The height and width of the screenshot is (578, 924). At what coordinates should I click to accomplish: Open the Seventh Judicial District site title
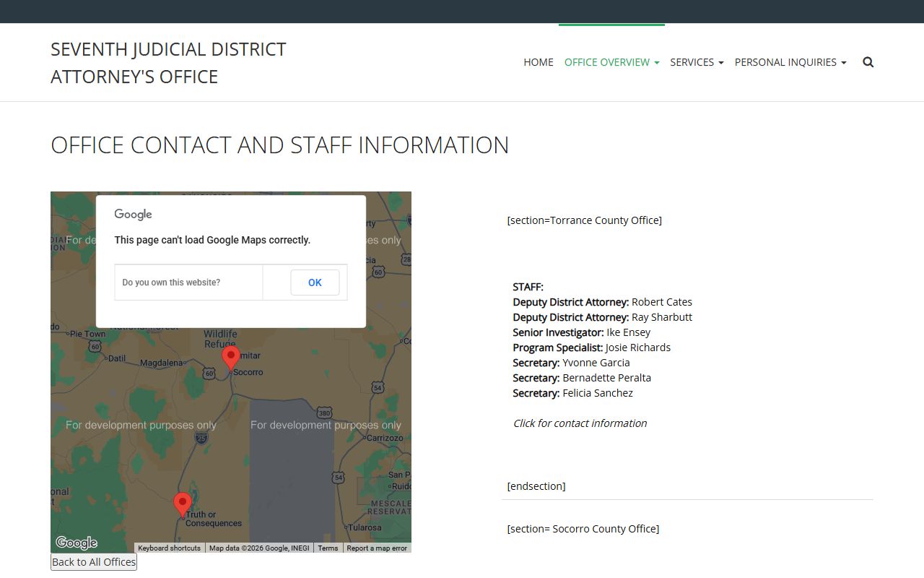pos(168,63)
